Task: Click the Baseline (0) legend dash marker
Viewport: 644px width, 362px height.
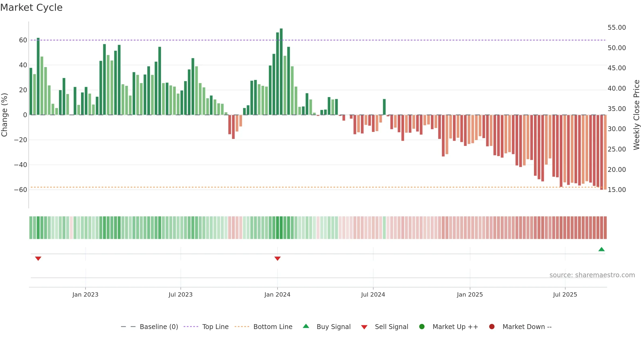Action: coord(128,327)
